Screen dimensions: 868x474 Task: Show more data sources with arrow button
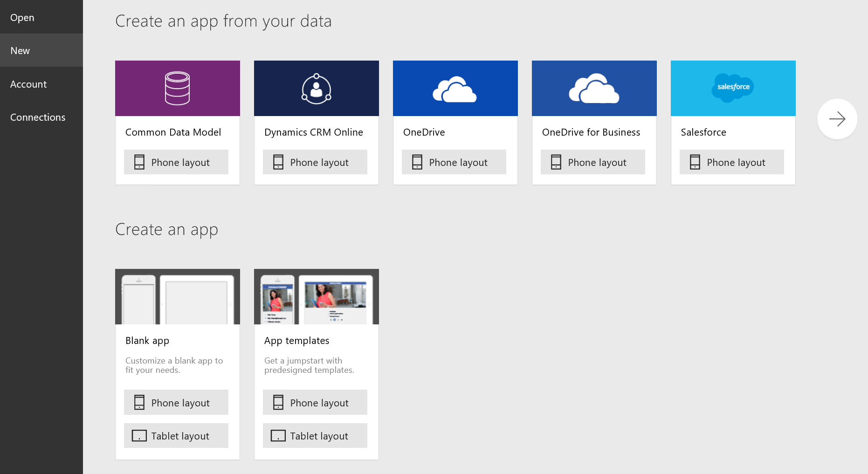click(x=837, y=119)
